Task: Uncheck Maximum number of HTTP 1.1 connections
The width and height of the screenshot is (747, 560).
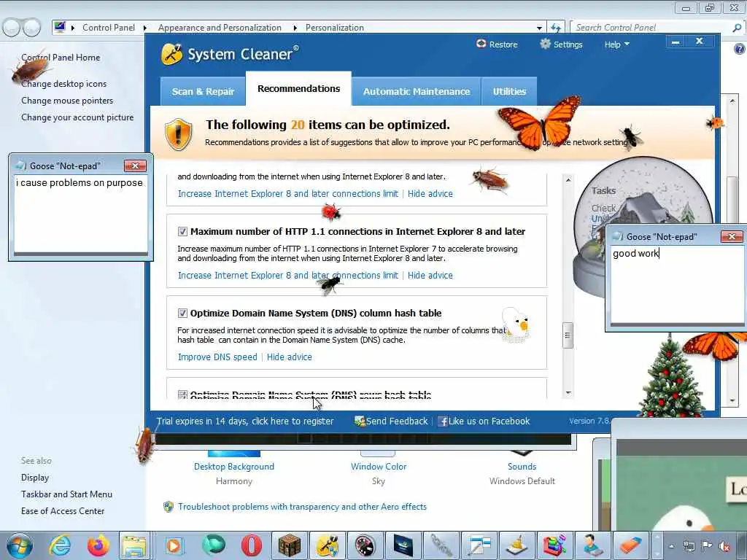Action: [x=182, y=231]
